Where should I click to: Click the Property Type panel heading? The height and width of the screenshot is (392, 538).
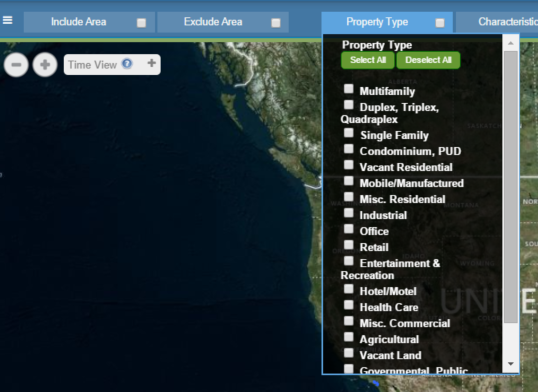pos(377,45)
